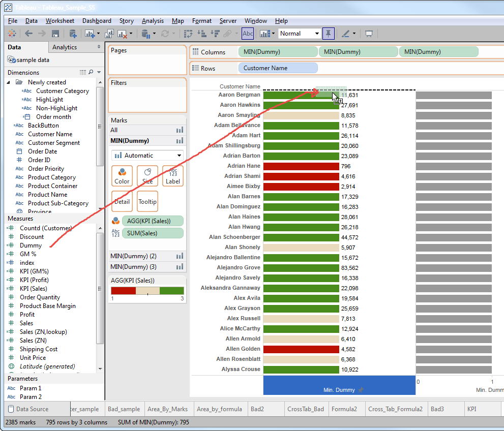The height and width of the screenshot is (431, 504).
Task: Click the Pause Auto Updates icon
Action: tap(145, 34)
